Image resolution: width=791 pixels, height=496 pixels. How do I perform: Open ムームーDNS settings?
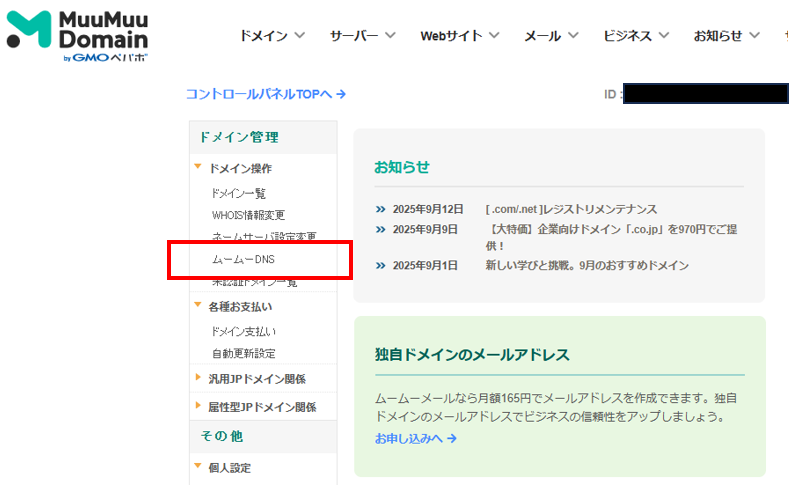click(x=243, y=260)
